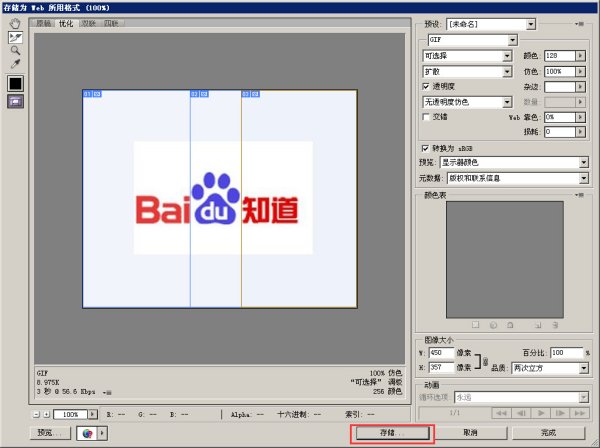Click the first frame rewind animation button
This screenshot has height=448, width=600.
click(x=501, y=413)
